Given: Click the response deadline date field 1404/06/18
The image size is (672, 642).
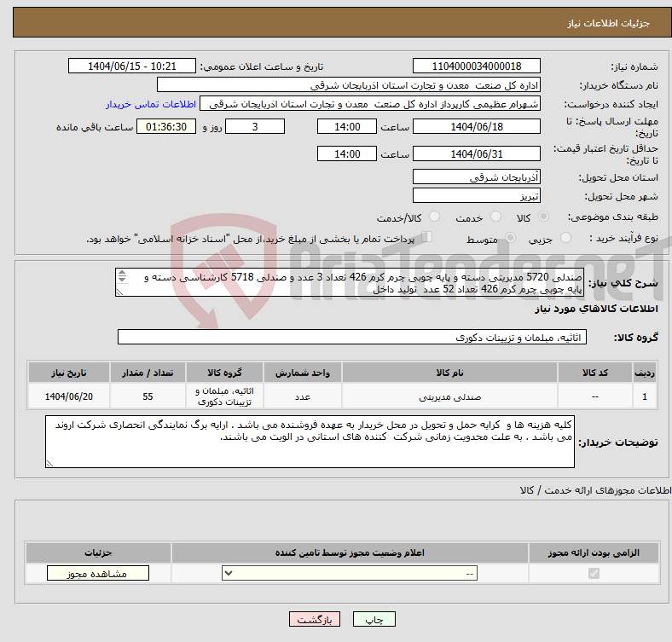Looking at the screenshot, I should point(476,126).
